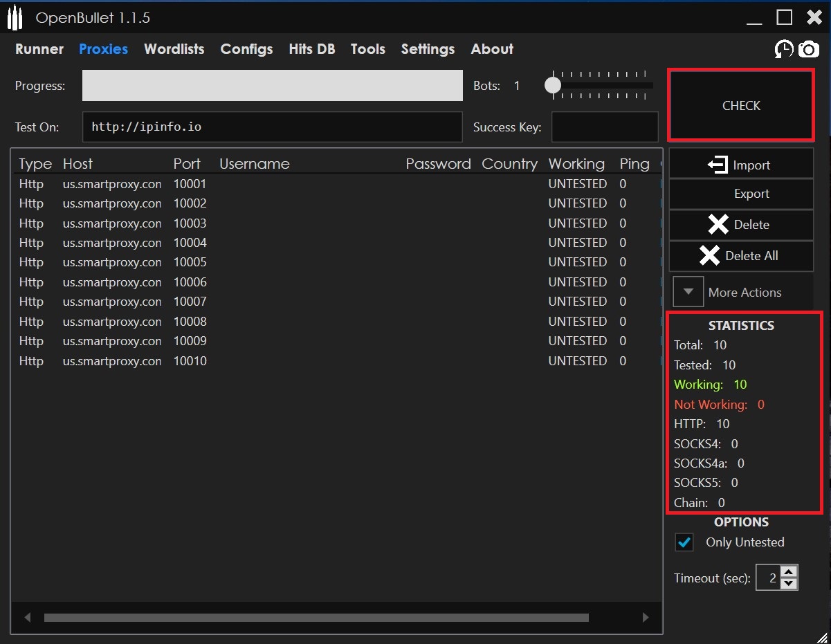Viewport: 831px width, 644px height.
Task: Sort by the Username column header
Action: [255, 164]
